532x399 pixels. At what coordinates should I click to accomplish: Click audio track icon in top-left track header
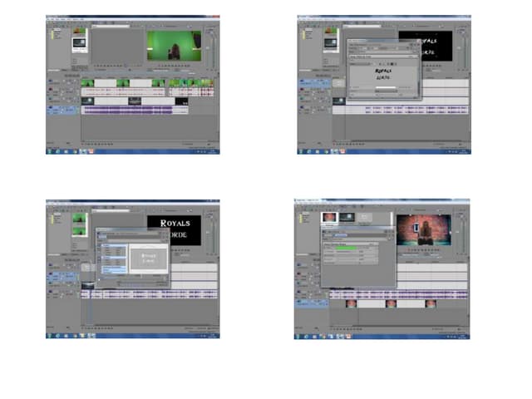coord(51,109)
